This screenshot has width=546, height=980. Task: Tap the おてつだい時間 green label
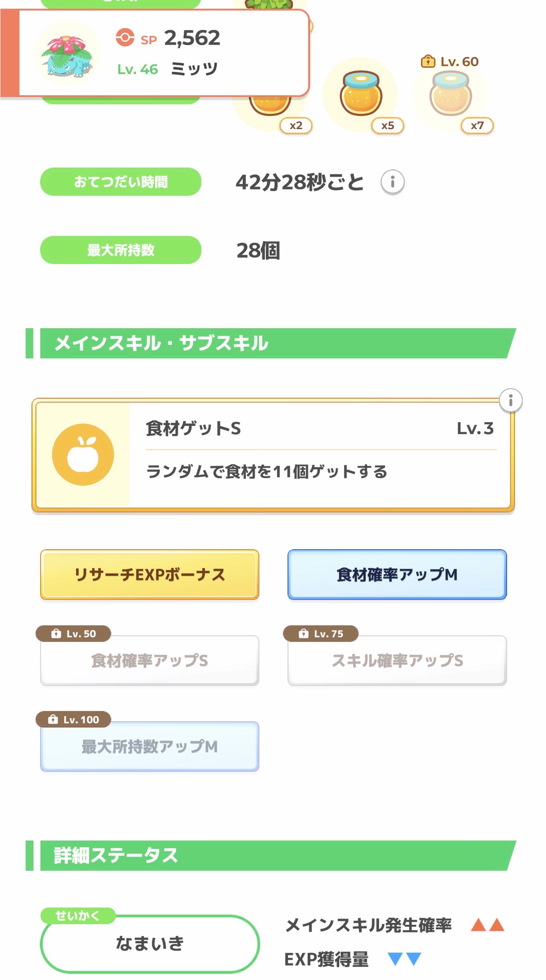coord(121,182)
